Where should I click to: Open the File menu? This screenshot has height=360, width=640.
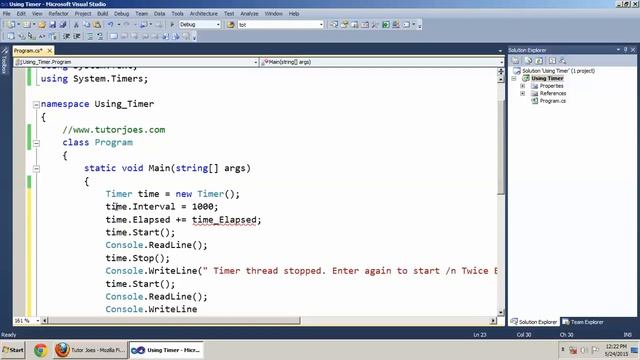(x=7, y=13)
